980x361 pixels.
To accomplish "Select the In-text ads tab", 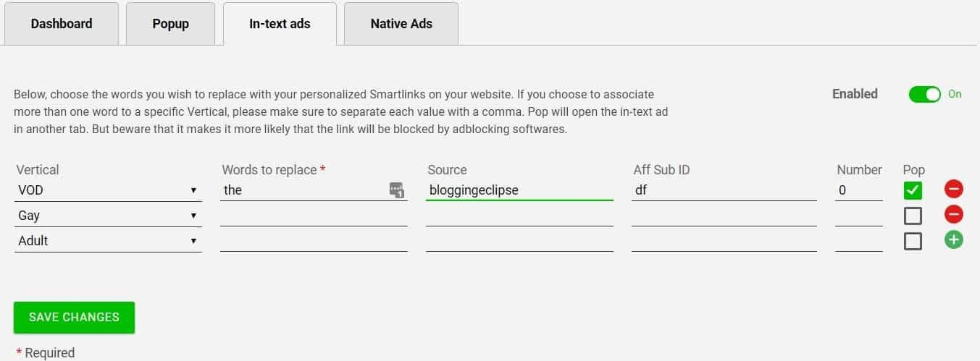I will [280, 24].
